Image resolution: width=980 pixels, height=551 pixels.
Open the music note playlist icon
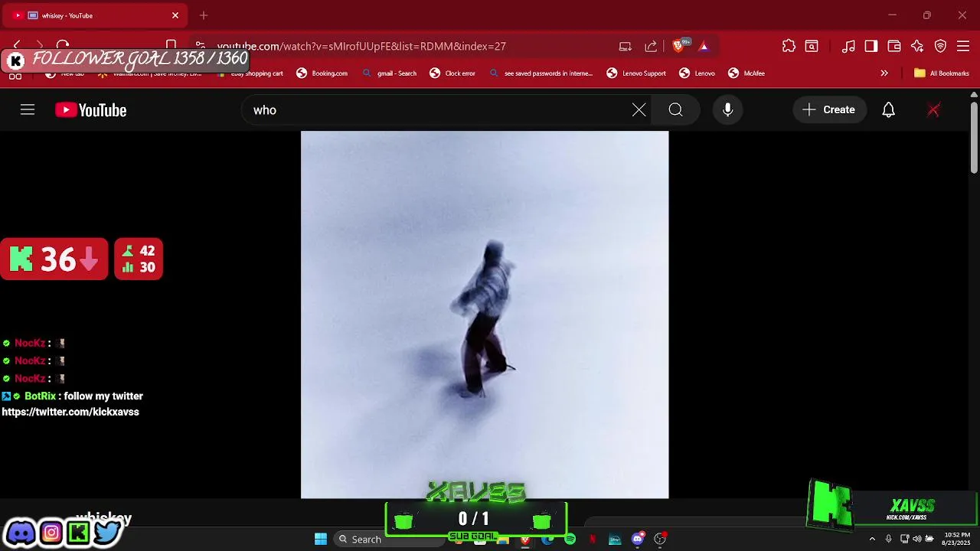[848, 47]
